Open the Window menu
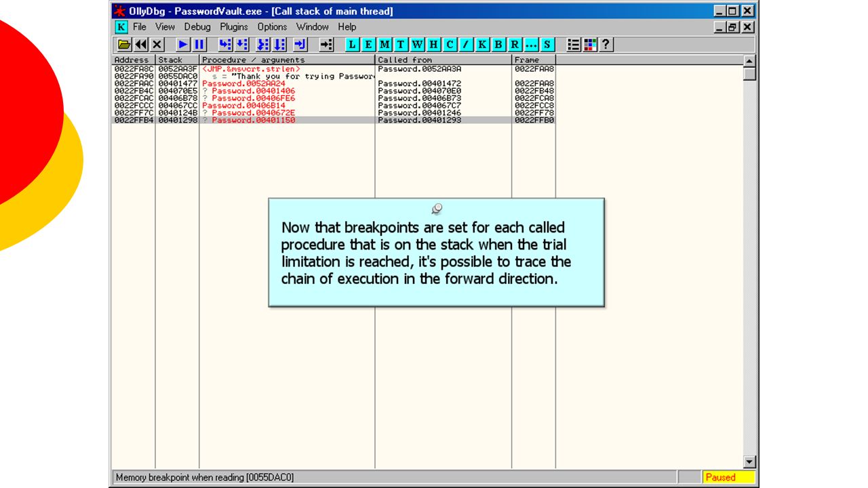Screen dimensions: 868x488 (x=313, y=27)
